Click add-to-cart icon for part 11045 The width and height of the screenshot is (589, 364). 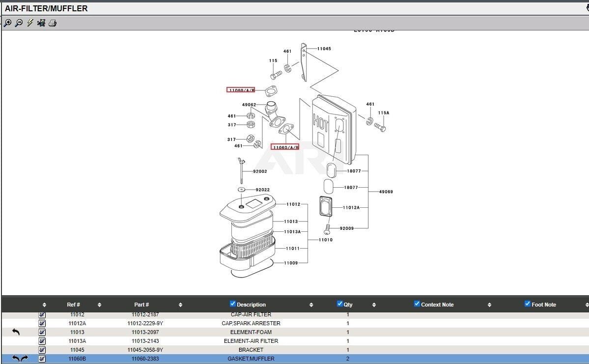42,350
